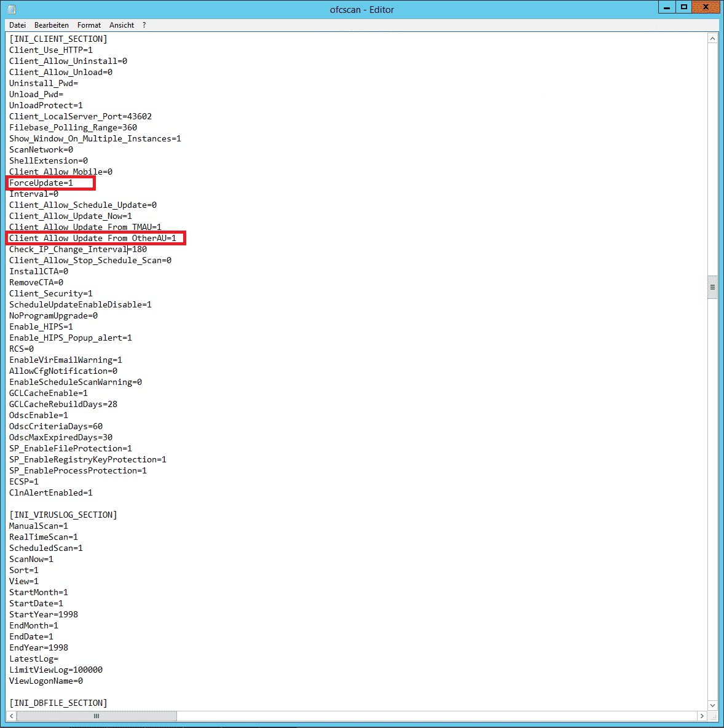Click the StartYear=1998 line
Viewport: 724px width, 728px height.
43,615
